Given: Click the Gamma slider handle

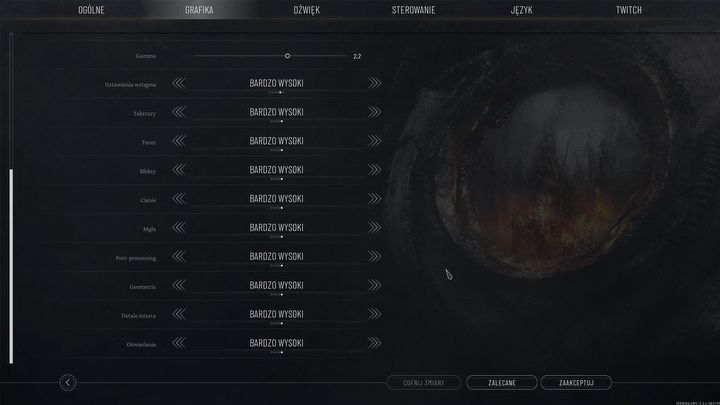Looking at the screenshot, I should tap(287, 56).
